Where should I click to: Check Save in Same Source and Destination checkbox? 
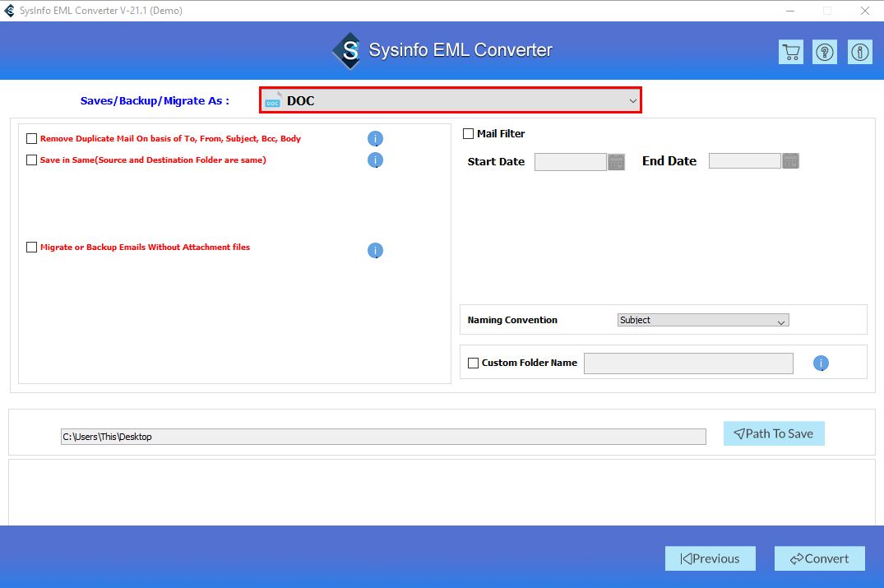tap(32, 160)
